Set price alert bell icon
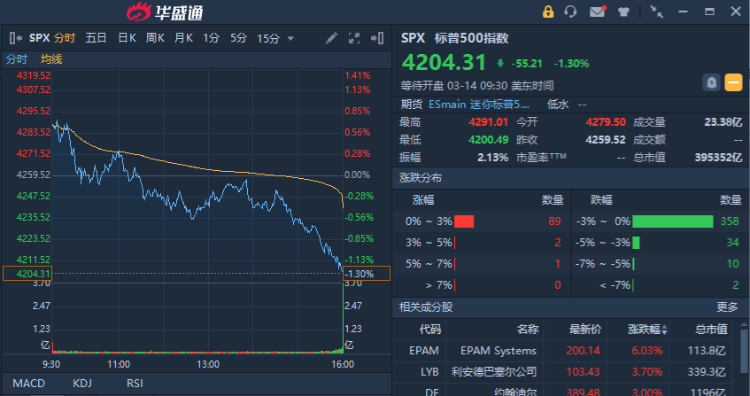The width and height of the screenshot is (750, 396). [711, 83]
